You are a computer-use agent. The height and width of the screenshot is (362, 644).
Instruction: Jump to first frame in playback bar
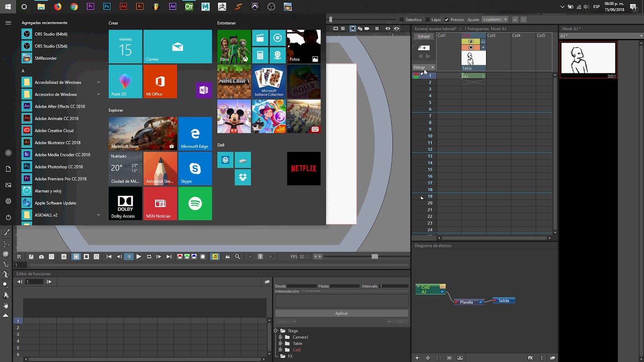109,256
